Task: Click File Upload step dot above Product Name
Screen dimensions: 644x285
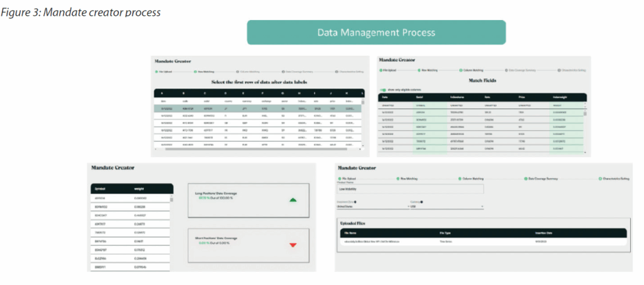Action: point(340,178)
